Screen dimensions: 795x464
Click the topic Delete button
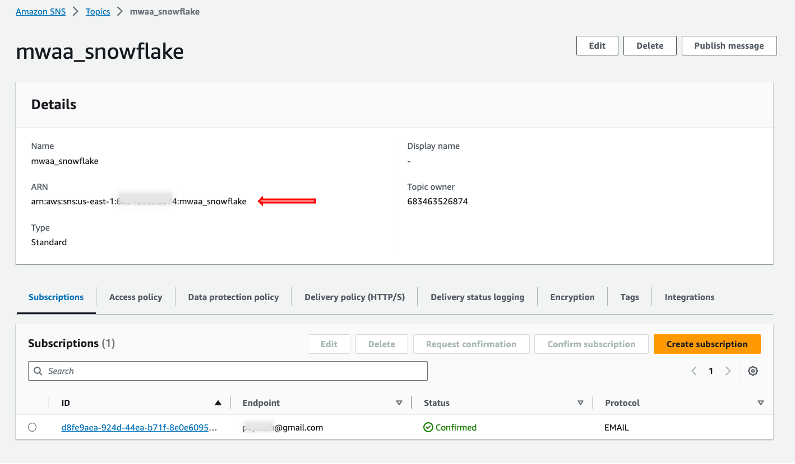pos(649,46)
